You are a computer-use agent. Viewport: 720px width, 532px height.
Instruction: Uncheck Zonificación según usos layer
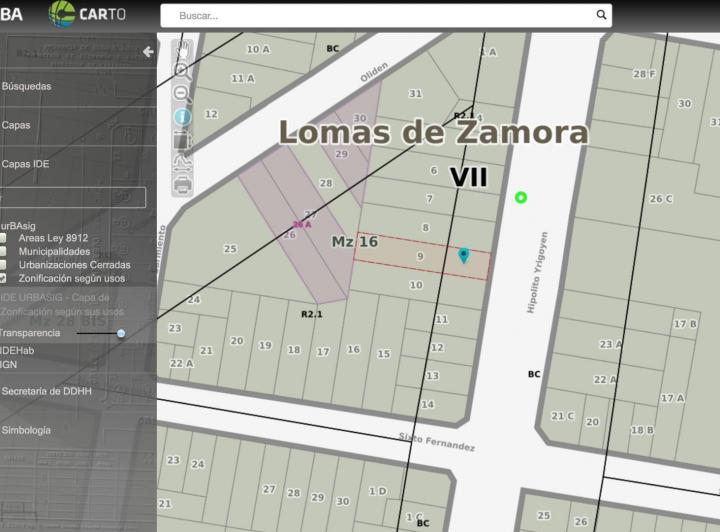point(3,278)
